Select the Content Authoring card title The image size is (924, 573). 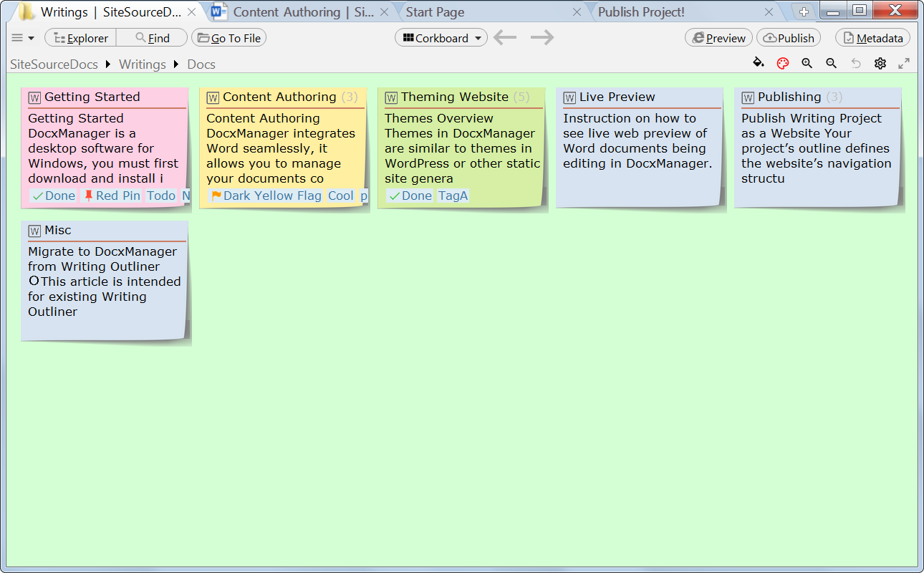point(279,97)
